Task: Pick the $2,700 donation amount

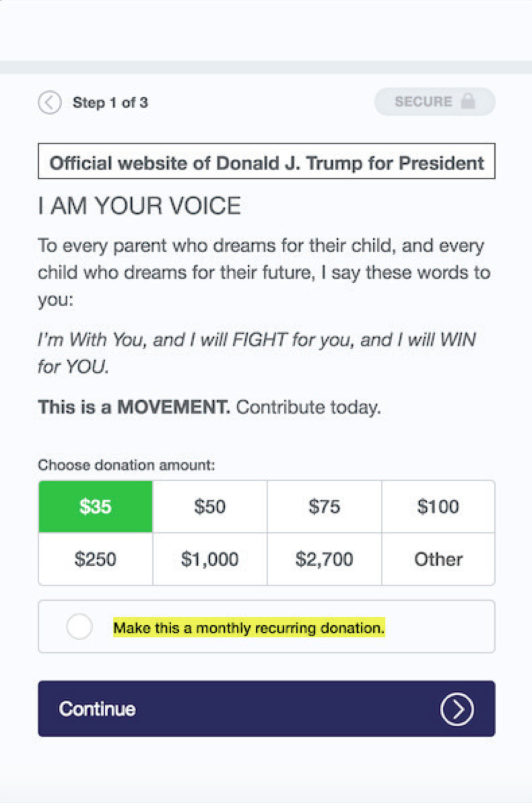Action: [324, 559]
